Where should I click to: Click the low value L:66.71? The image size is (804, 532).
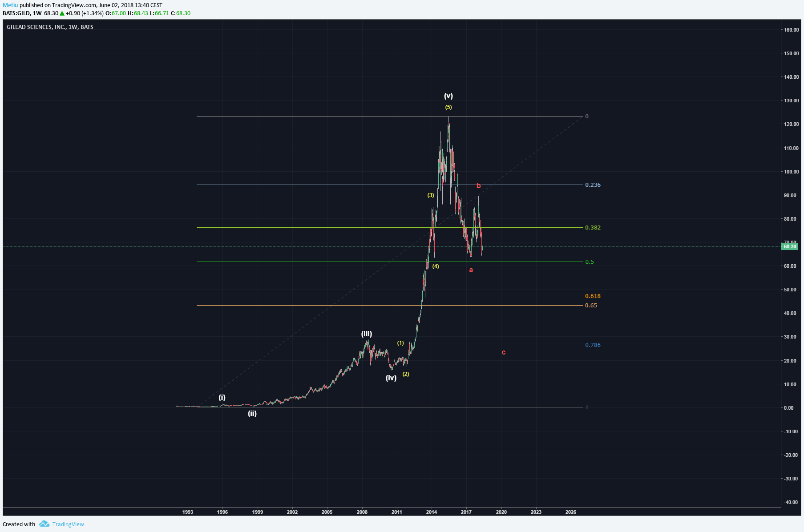pos(159,13)
